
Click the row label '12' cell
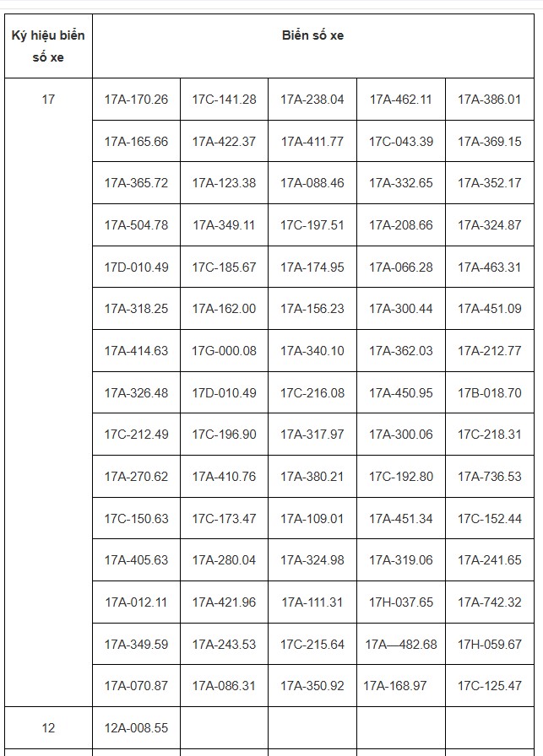click(x=48, y=727)
